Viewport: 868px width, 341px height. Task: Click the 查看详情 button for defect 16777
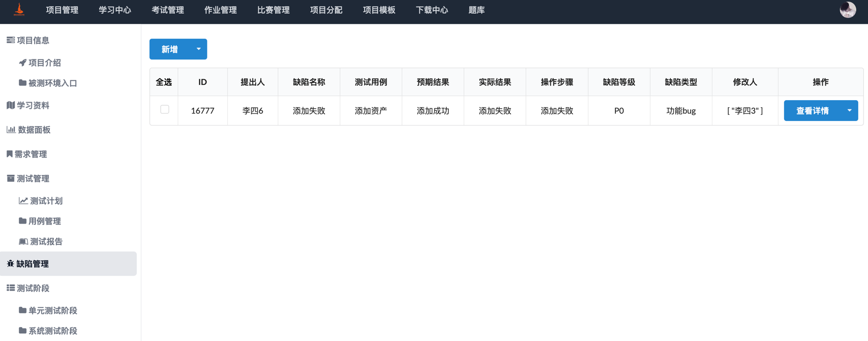pyautogui.click(x=812, y=110)
